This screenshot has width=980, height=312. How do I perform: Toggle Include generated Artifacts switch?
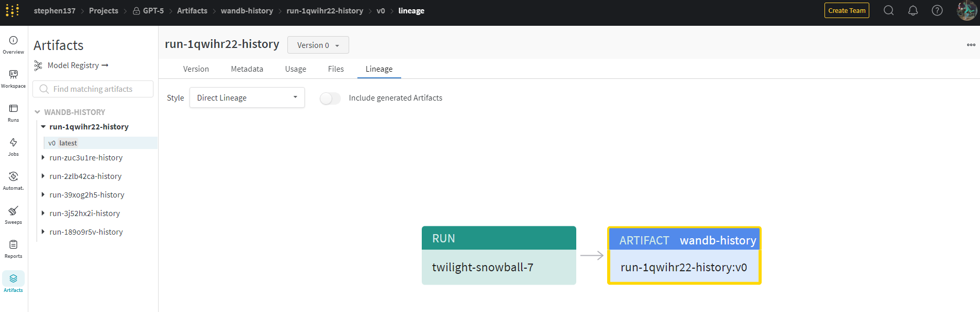coord(330,98)
